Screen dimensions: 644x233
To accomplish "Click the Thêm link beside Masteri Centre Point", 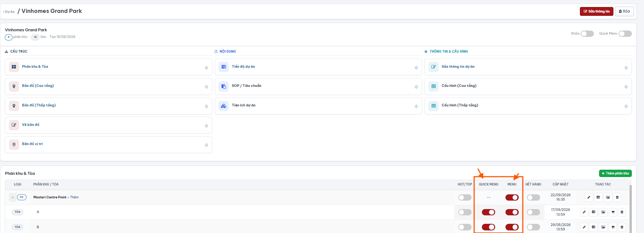I will coord(74,197).
